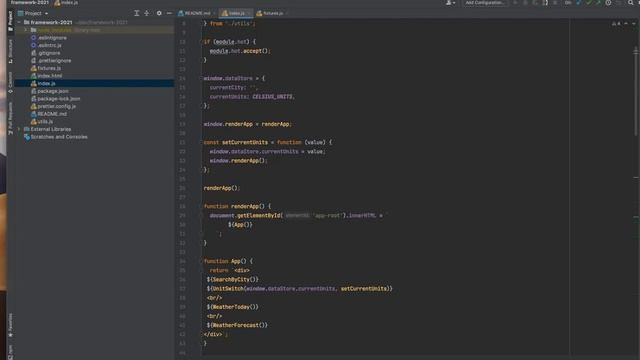Select package-lock.json in project tree

[x=58, y=99]
